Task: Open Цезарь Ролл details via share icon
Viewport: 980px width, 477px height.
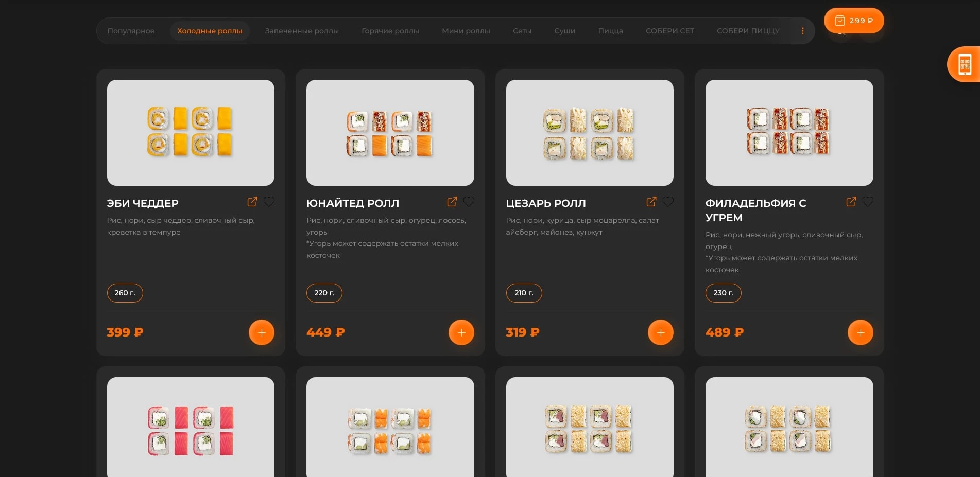Action: (x=651, y=202)
